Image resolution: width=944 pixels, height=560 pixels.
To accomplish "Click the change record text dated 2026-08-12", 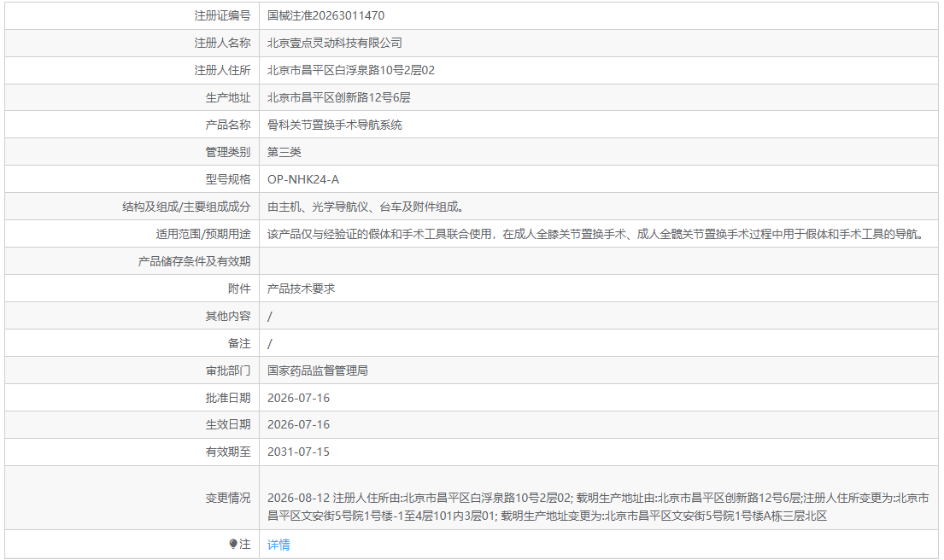I will [x=598, y=506].
